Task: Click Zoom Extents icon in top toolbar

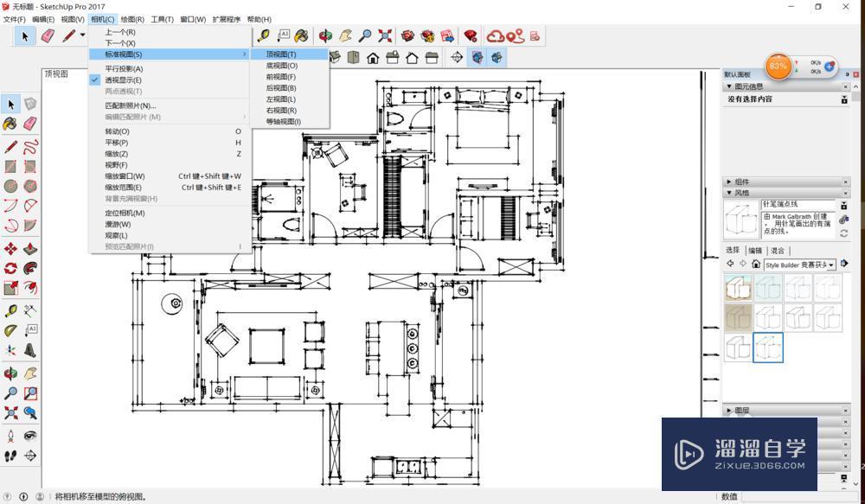Action: pos(385,36)
